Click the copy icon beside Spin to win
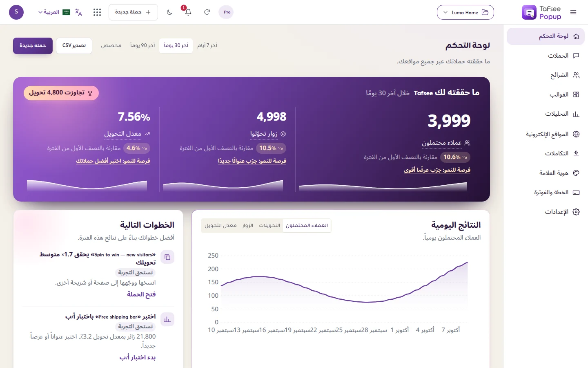 click(x=167, y=257)
